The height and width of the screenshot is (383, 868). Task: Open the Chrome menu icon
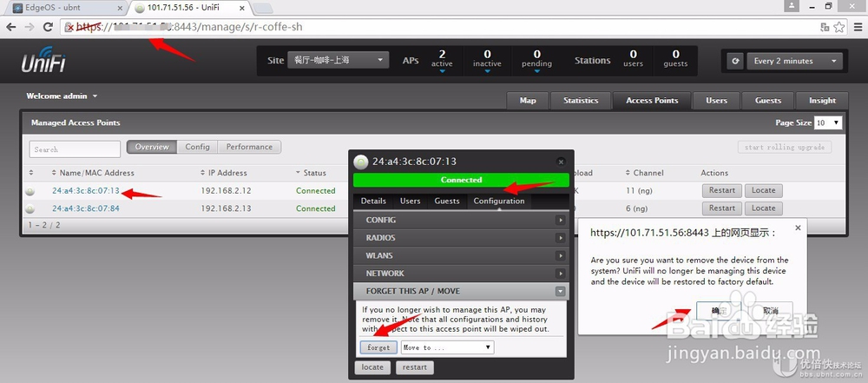coord(858,27)
